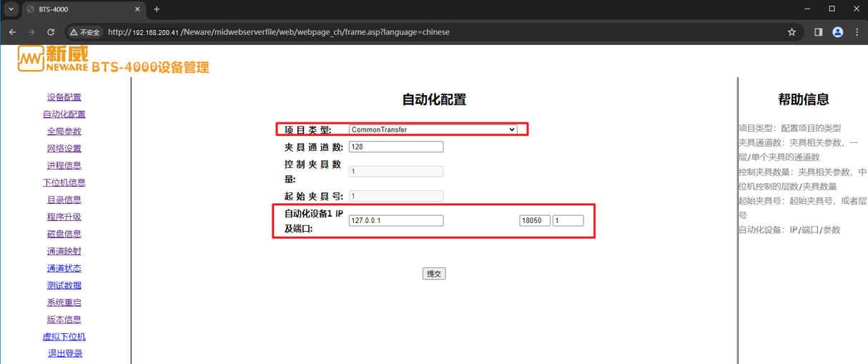Submit the form with 提交 button

(434, 274)
